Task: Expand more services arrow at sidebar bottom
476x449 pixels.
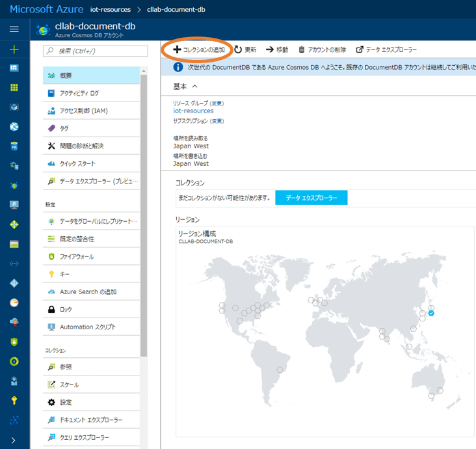Action: [x=14, y=440]
